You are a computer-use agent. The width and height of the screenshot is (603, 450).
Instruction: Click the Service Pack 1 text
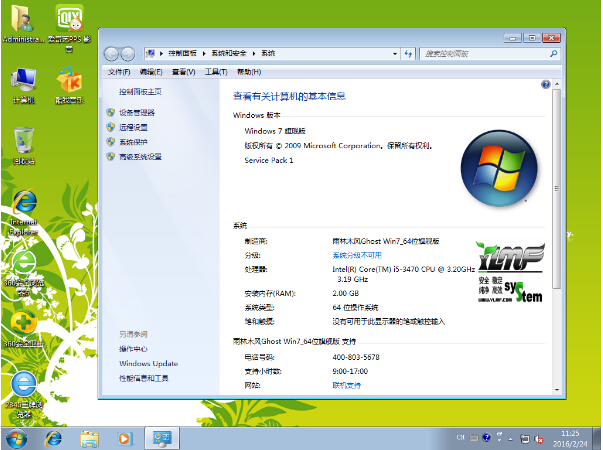(x=269, y=160)
